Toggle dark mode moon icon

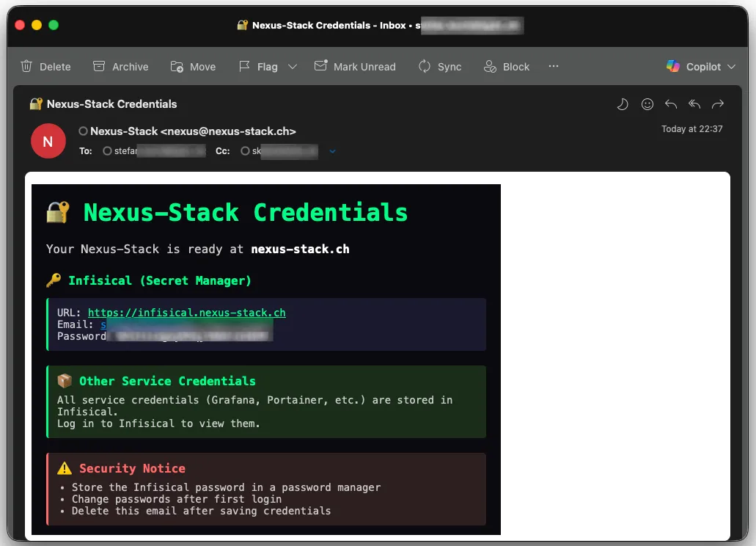623,104
